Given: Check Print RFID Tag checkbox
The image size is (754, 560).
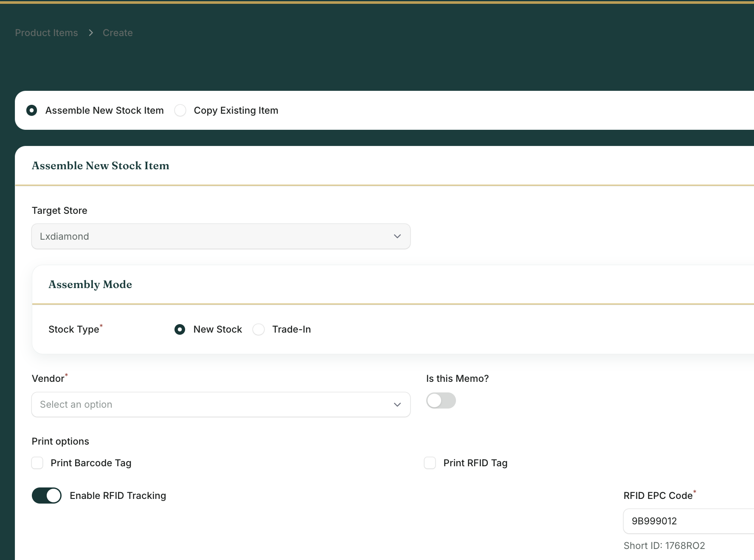Looking at the screenshot, I should 430,463.
